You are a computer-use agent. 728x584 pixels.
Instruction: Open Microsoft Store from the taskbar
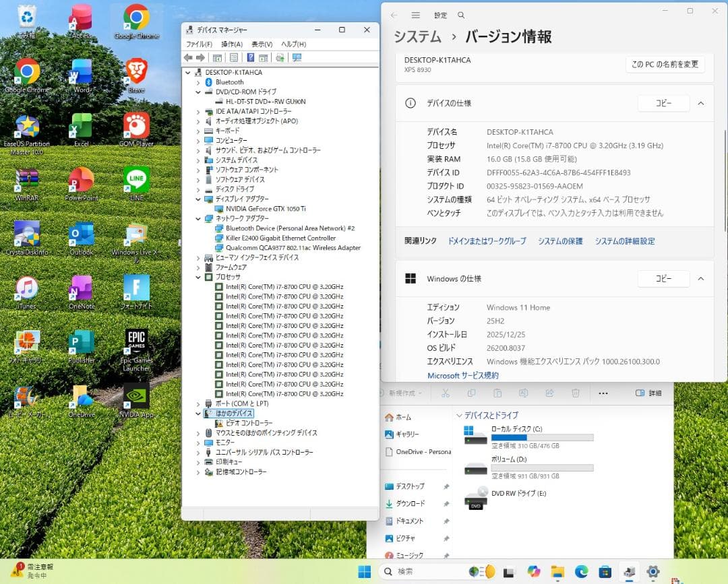pos(605,571)
